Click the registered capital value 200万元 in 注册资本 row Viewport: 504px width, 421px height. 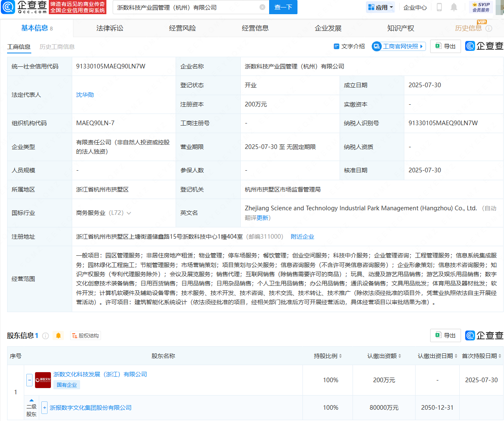[x=256, y=104]
